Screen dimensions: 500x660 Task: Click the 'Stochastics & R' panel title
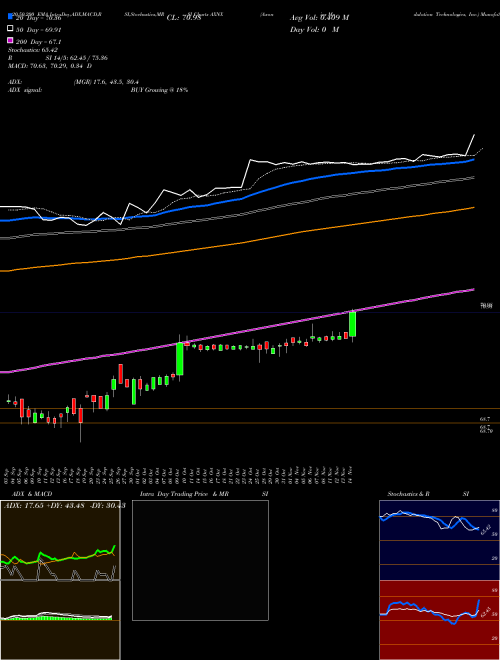click(x=408, y=494)
